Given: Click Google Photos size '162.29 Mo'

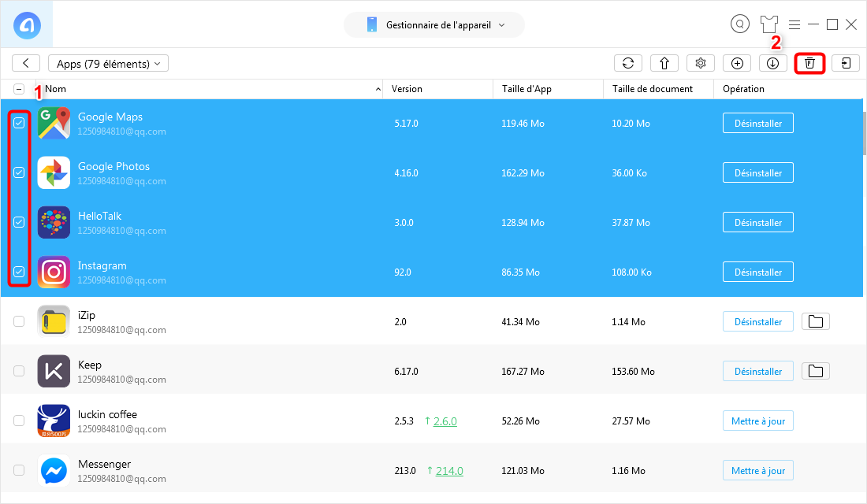Looking at the screenshot, I should point(523,173).
